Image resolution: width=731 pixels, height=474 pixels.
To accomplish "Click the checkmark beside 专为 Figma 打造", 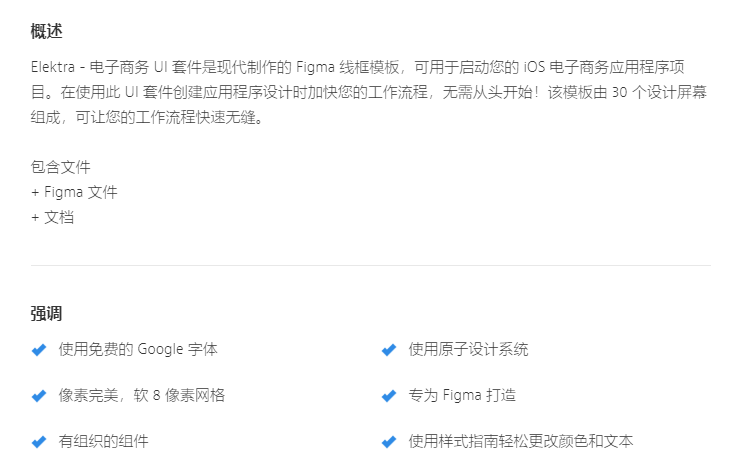I will (389, 396).
